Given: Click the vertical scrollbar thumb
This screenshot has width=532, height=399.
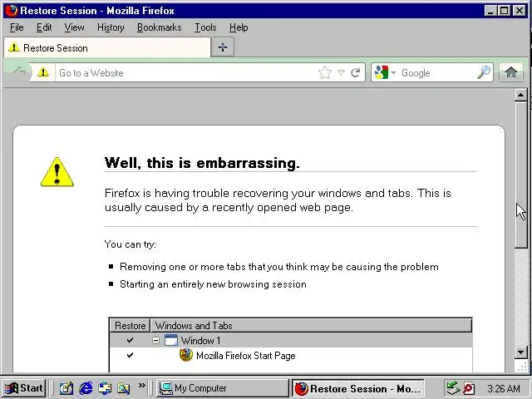Looking at the screenshot, I should pyautogui.click(x=520, y=175).
